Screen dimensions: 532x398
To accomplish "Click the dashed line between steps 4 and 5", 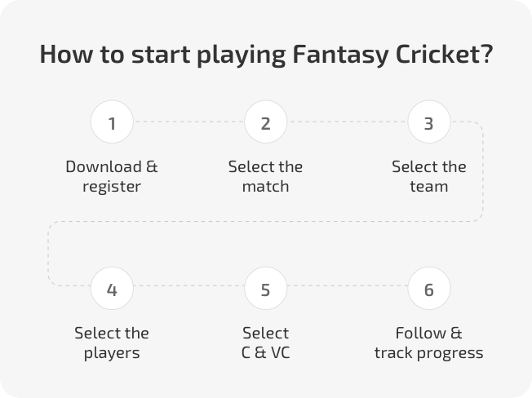I will click(x=188, y=285).
